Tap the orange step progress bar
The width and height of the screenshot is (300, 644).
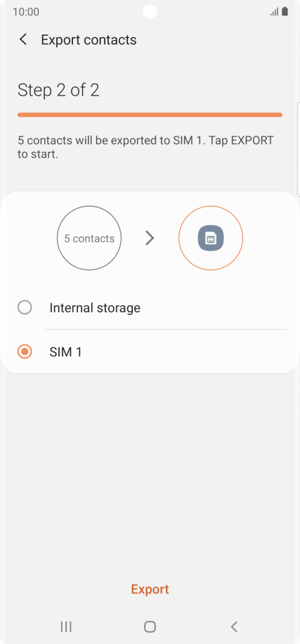pyautogui.click(x=150, y=115)
